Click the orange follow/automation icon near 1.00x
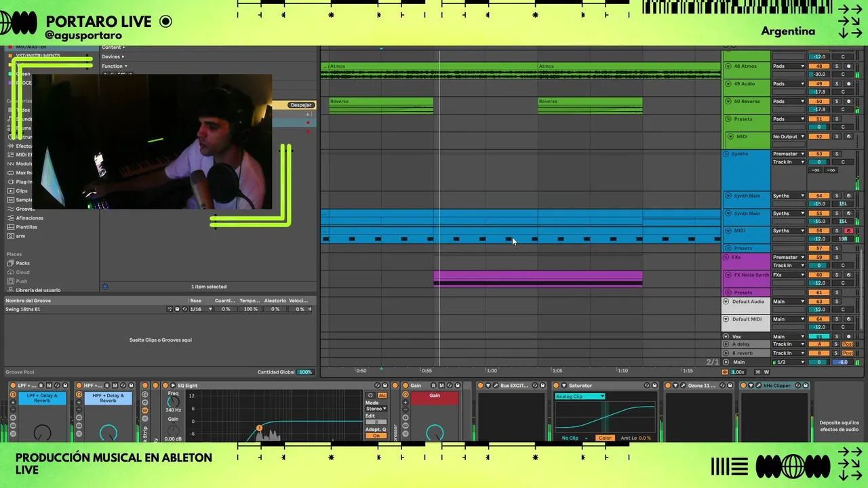Screen dimensions: 868x488 tap(725, 371)
